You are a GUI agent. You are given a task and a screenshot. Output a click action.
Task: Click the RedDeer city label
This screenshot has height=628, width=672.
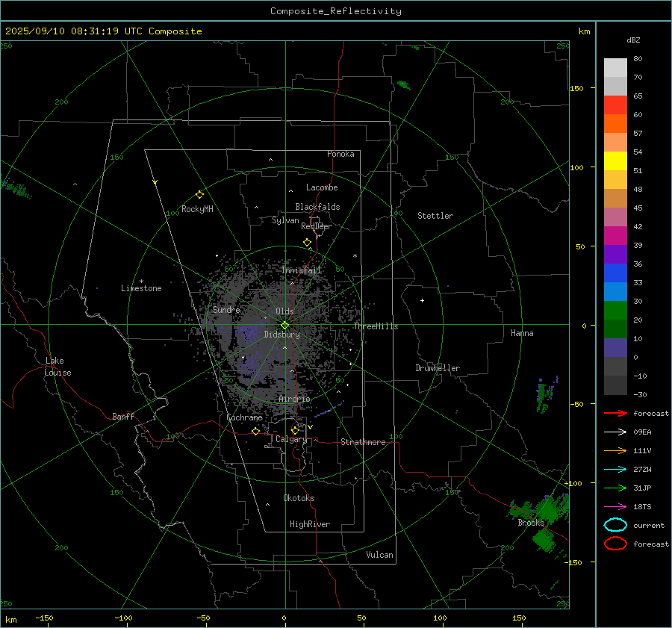317,226
